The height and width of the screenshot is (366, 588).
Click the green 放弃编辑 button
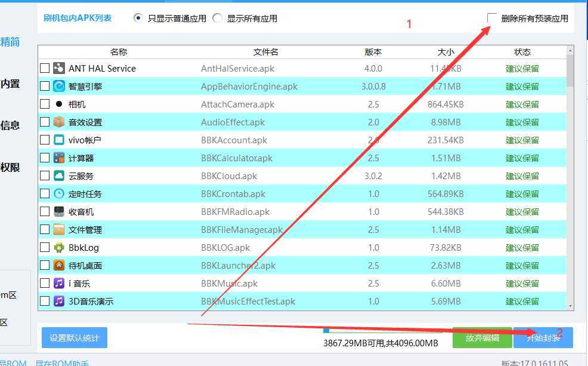click(x=482, y=337)
